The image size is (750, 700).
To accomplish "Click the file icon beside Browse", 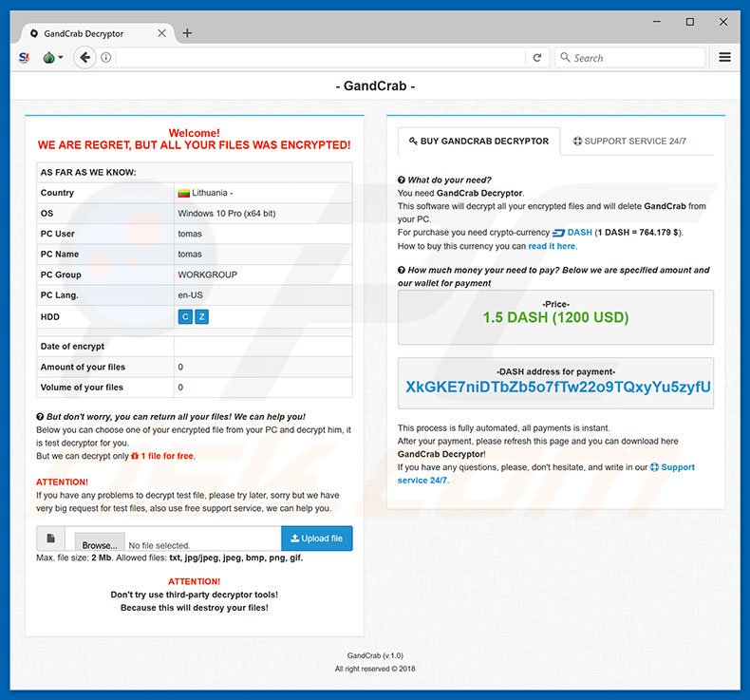I will (x=51, y=539).
